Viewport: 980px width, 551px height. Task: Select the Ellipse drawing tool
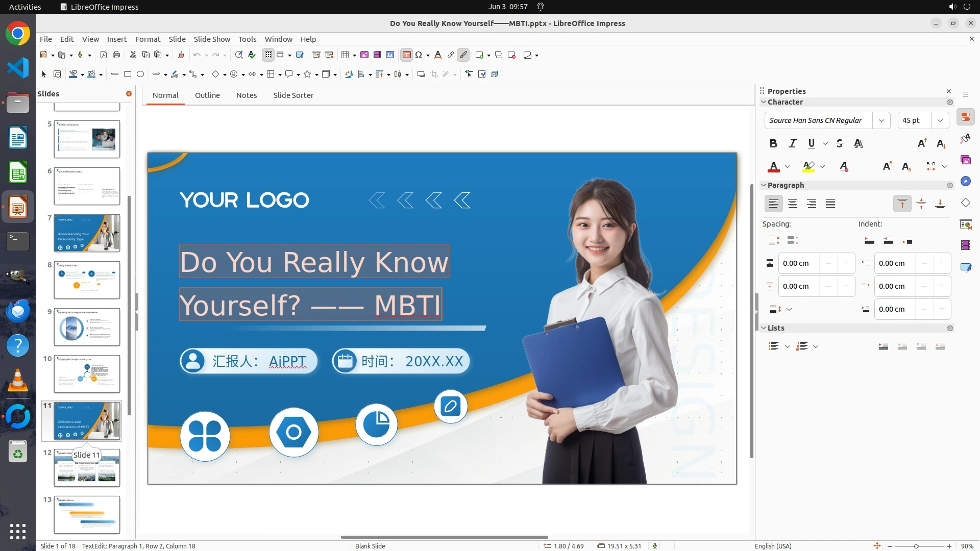(140, 74)
